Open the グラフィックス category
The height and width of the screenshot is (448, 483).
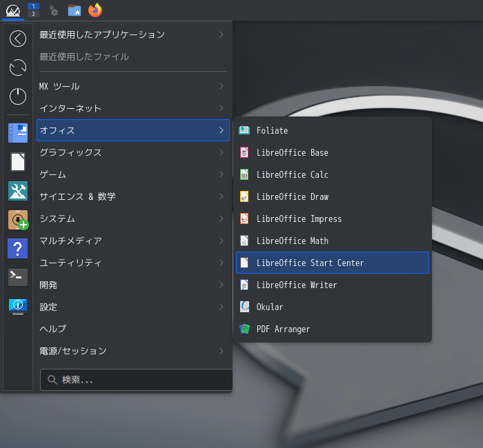(133, 152)
